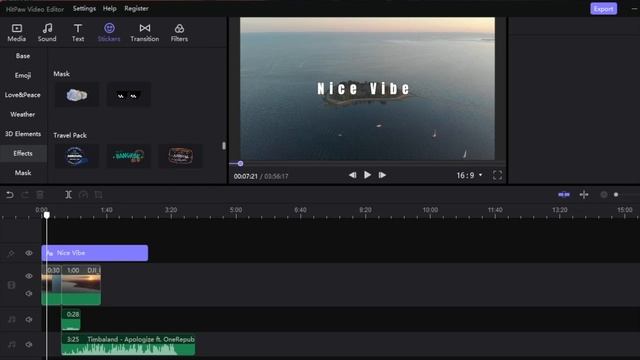
Task: Choose the second Travel Pack sticker
Action: [129, 156]
